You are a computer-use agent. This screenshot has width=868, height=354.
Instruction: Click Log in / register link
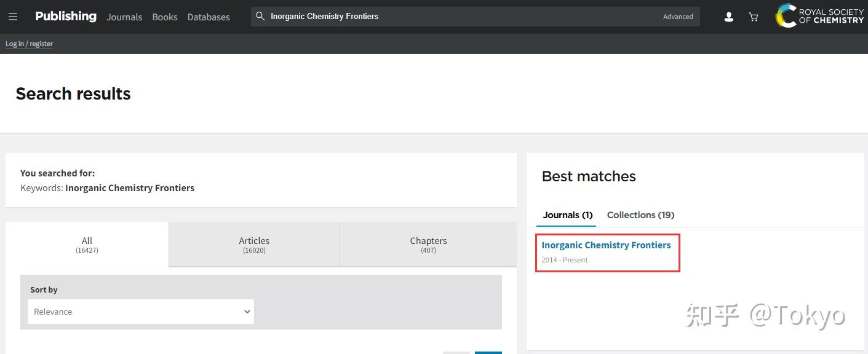(x=30, y=44)
